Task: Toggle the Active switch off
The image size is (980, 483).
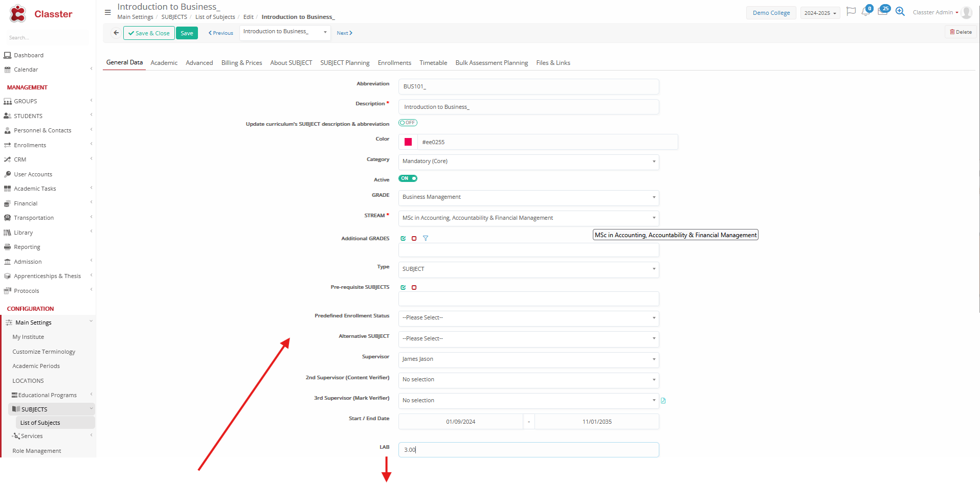Action: 408,178
